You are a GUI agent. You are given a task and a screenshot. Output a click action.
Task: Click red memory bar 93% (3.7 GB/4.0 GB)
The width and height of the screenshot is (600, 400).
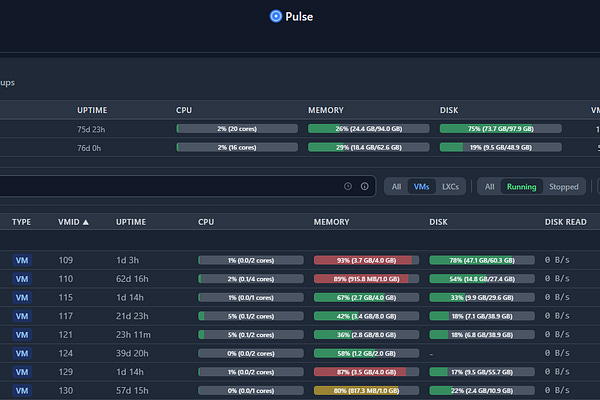(x=366, y=260)
